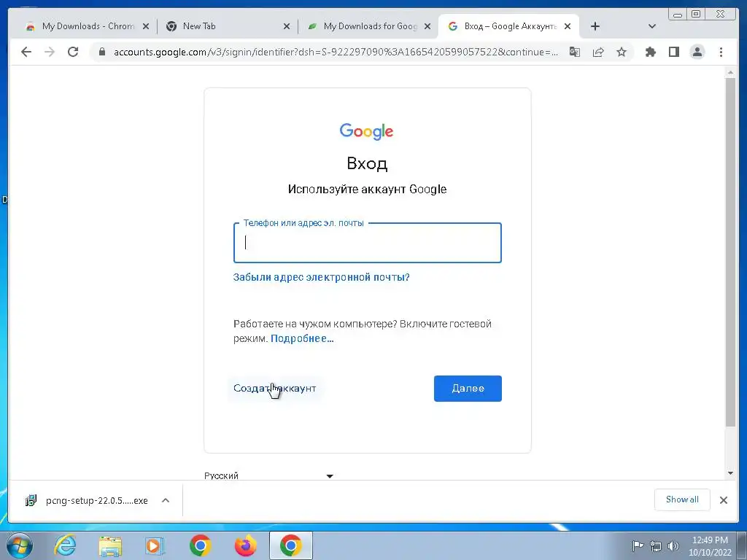Launch Internet Explorer from the taskbar
This screenshot has width=747, height=560.
(x=65, y=545)
